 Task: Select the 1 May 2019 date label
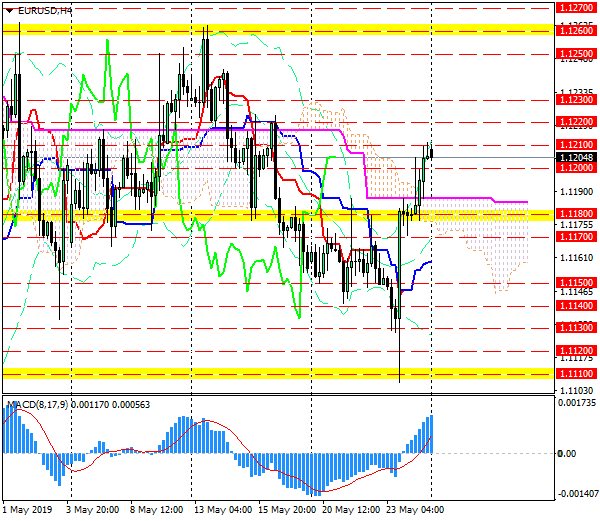tap(27, 508)
